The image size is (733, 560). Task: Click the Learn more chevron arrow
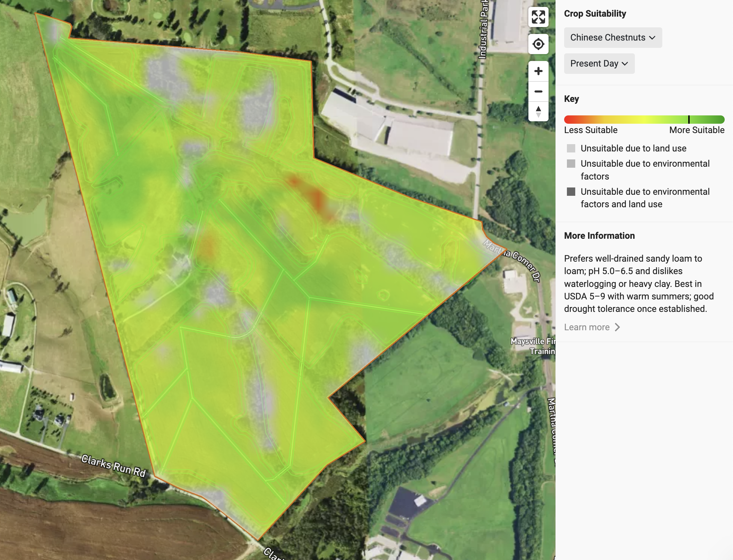tap(617, 327)
